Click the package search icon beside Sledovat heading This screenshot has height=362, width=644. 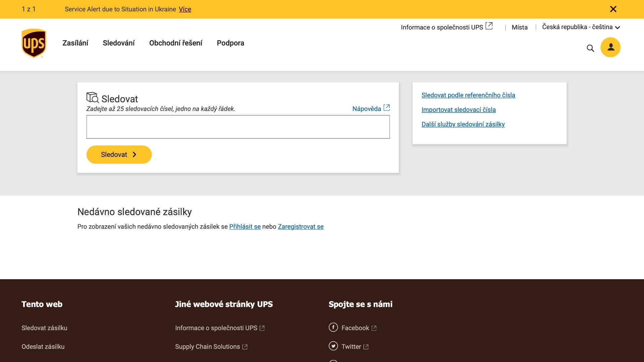(x=93, y=98)
